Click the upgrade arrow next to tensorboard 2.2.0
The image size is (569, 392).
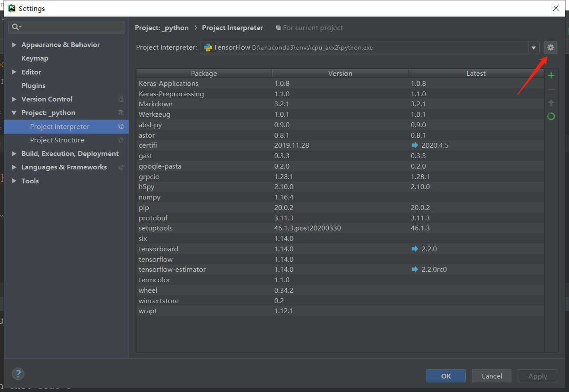[415, 249]
